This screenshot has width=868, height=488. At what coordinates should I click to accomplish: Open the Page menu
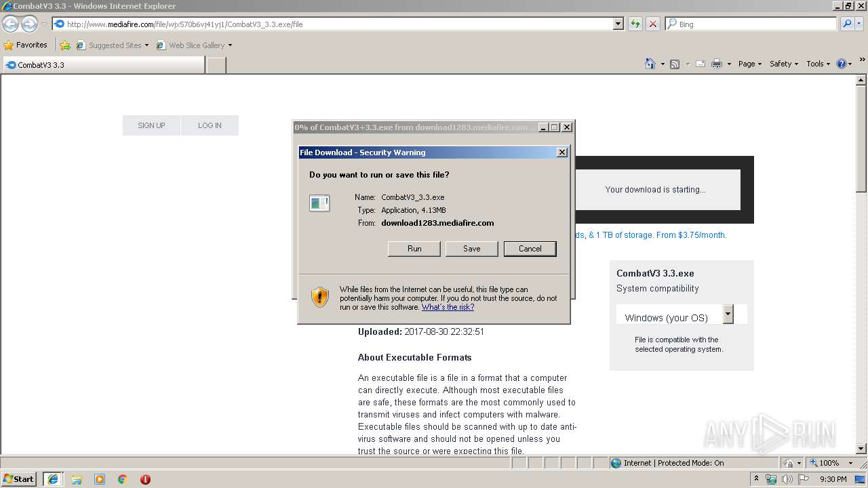pos(749,64)
